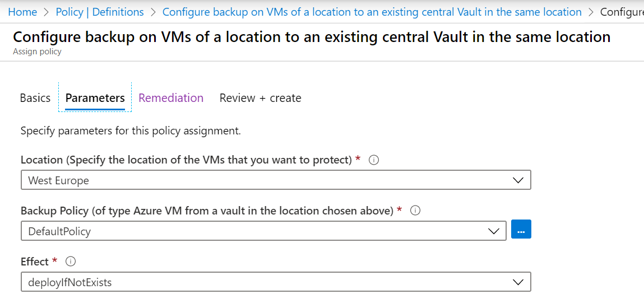The width and height of the screenshot is (644, 308).
Task: Open the deployIfNotExists effect dropdown
Action: coord(275,282)
